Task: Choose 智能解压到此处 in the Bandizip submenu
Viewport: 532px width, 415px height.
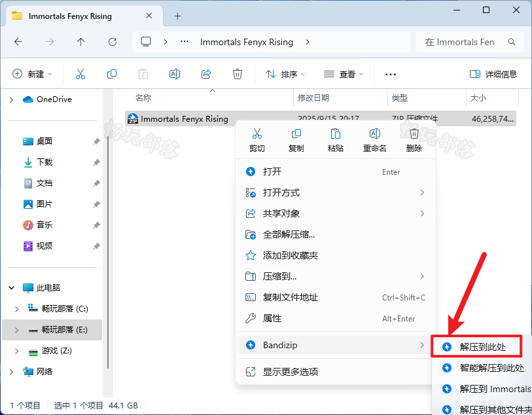Action: pos(482,368)
